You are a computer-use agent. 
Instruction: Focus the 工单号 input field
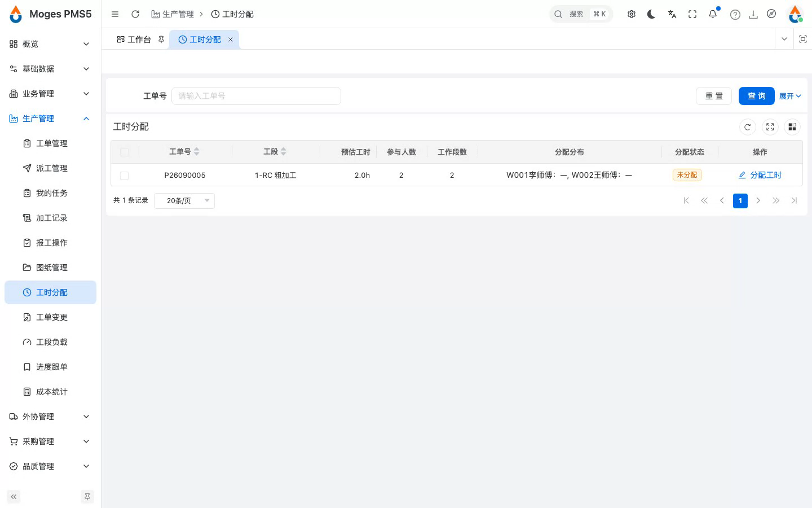point(256,96)
